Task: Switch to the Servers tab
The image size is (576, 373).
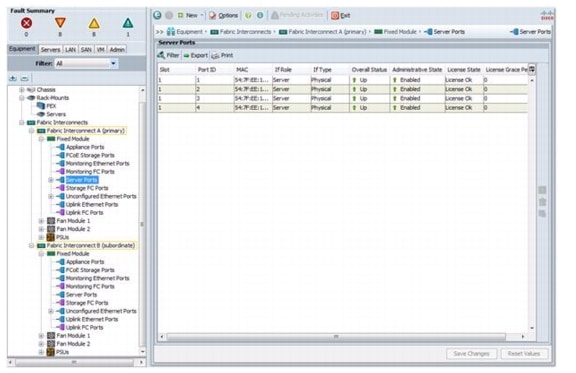Action: click(50, 50)
